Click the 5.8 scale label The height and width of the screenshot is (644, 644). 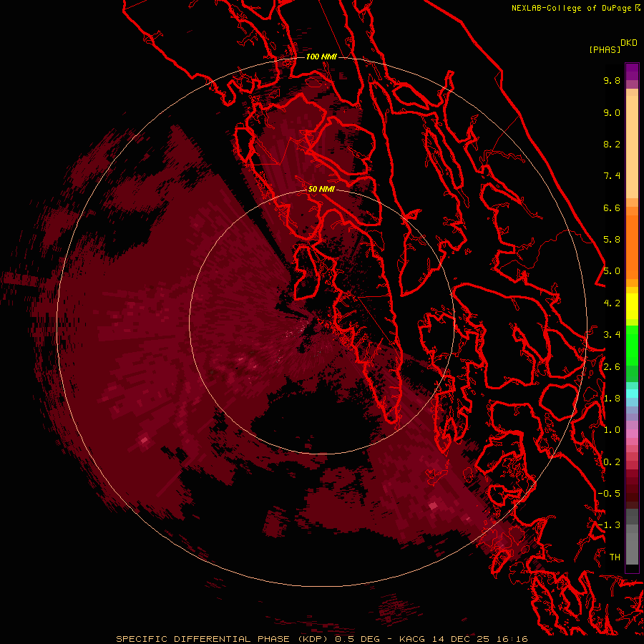pyautogui.click(x=612, y=240)
